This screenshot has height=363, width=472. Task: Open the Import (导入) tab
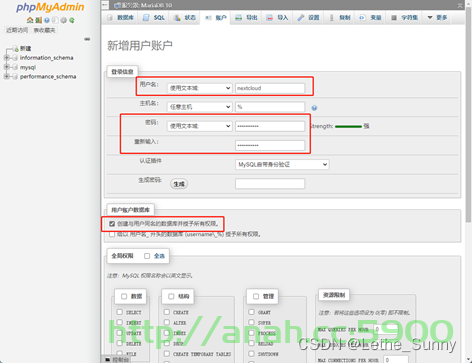point(277,18)
